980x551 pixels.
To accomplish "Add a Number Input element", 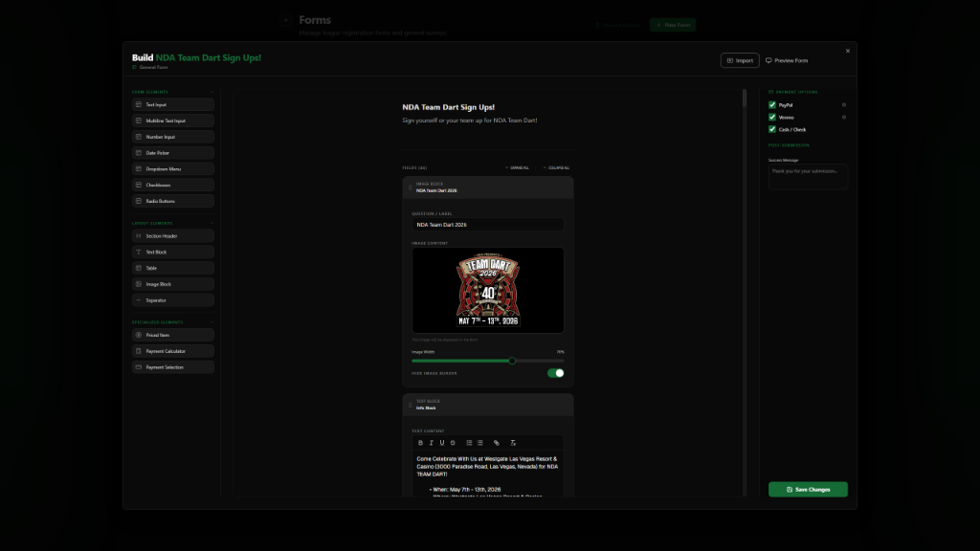I will [172, 137].
